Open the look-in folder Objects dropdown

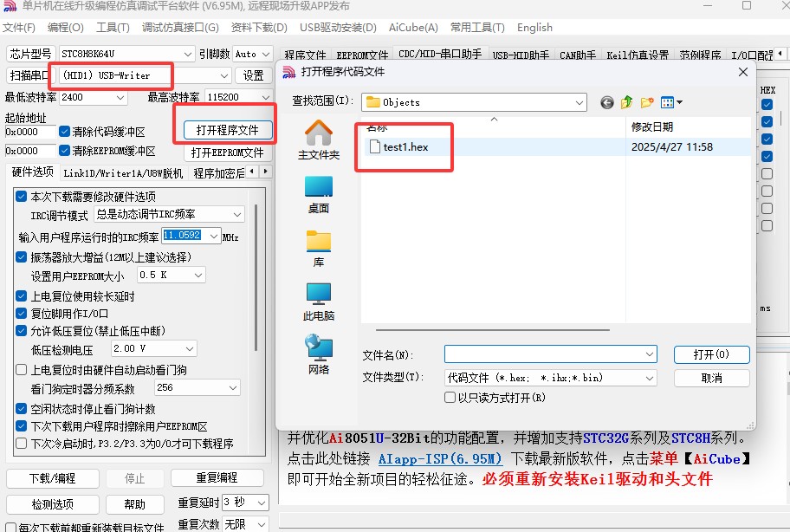click(474, 102)
